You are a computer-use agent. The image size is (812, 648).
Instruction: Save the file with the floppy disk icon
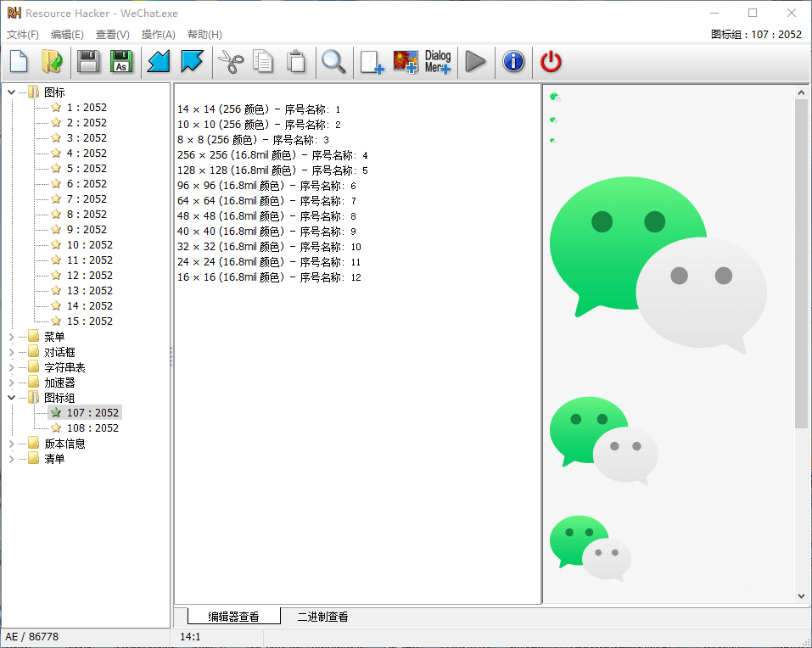click(x=88, y=62)
